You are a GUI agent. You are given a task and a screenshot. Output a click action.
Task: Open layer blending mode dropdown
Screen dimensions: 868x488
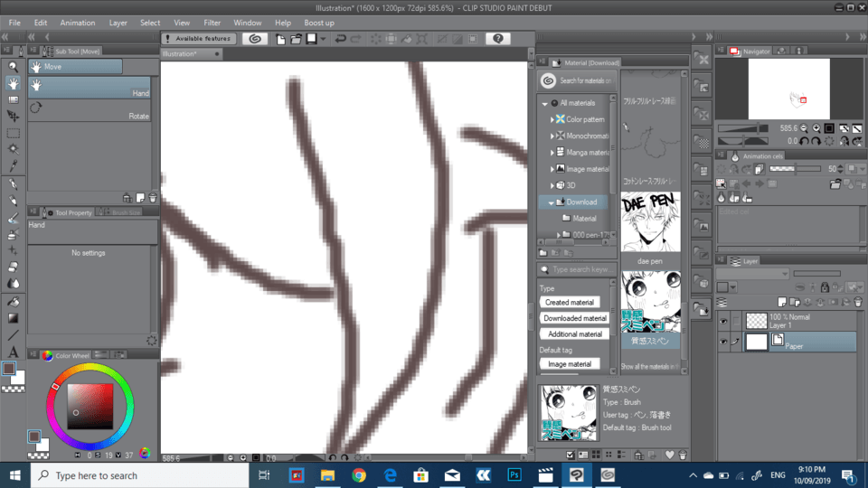click(x=752, y=274)
